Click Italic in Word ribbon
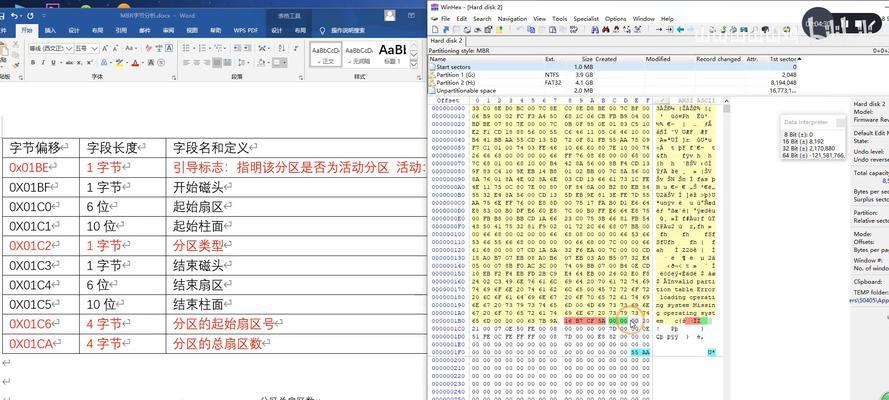889x400 pixels. 43,62
